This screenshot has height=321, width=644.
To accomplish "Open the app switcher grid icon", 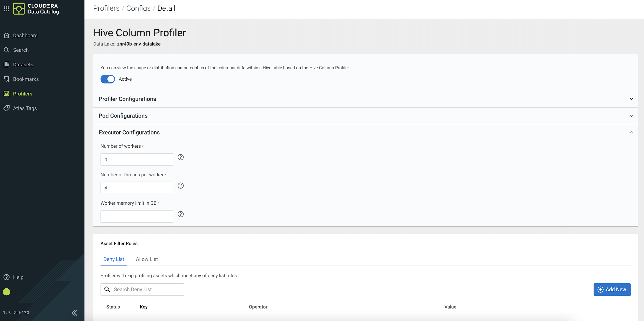I will tap(7, 9).
